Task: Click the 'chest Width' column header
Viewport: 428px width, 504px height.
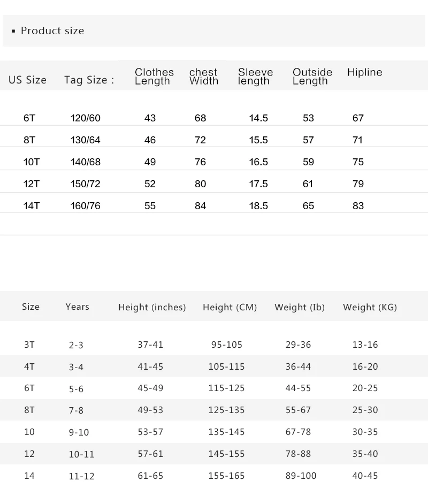Action: (204, 77)
